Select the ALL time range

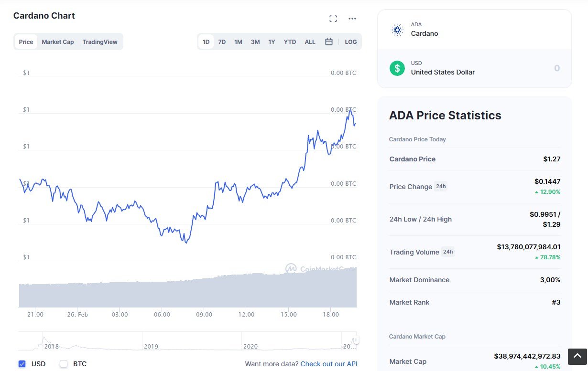(310, 42)
